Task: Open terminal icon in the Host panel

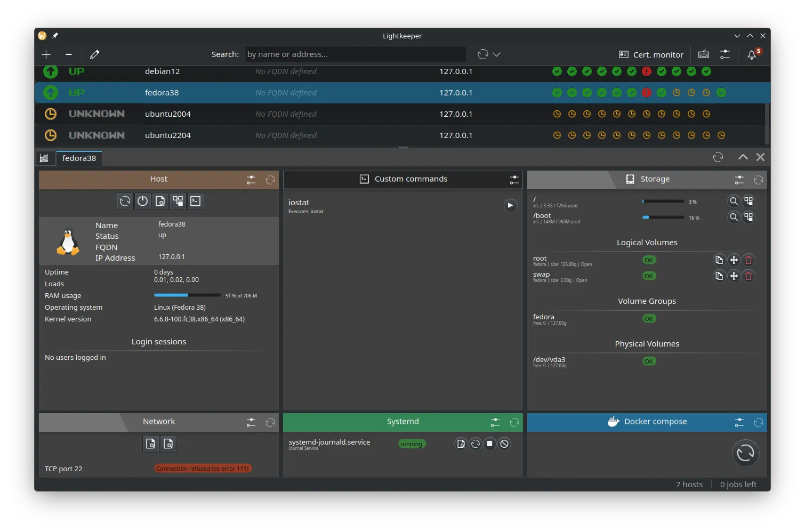Action: pyautogui.click(x=196, y=201)
